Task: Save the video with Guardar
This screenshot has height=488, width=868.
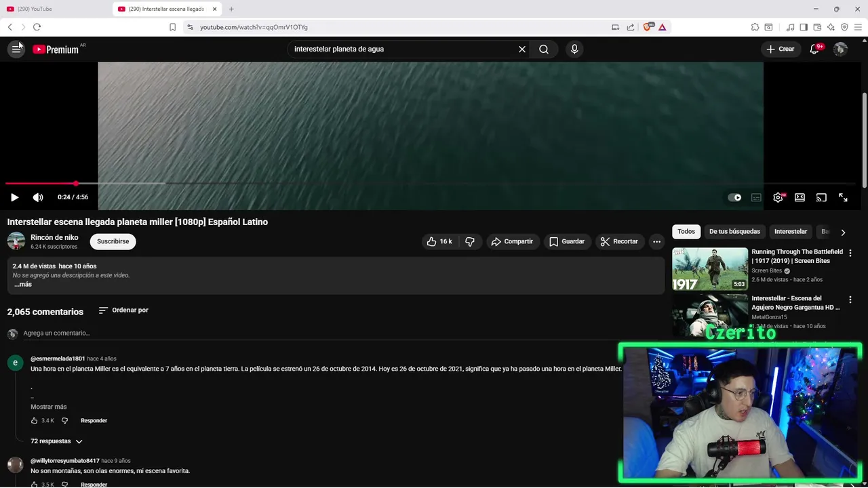Action: tap(567, 241)
